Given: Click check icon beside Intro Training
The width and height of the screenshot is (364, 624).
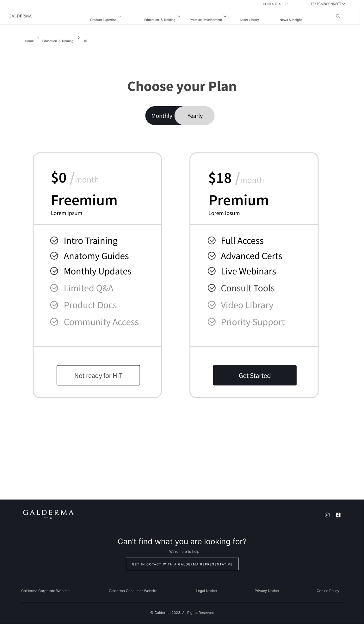Looking at the screenshot, I should coord(54,241).
